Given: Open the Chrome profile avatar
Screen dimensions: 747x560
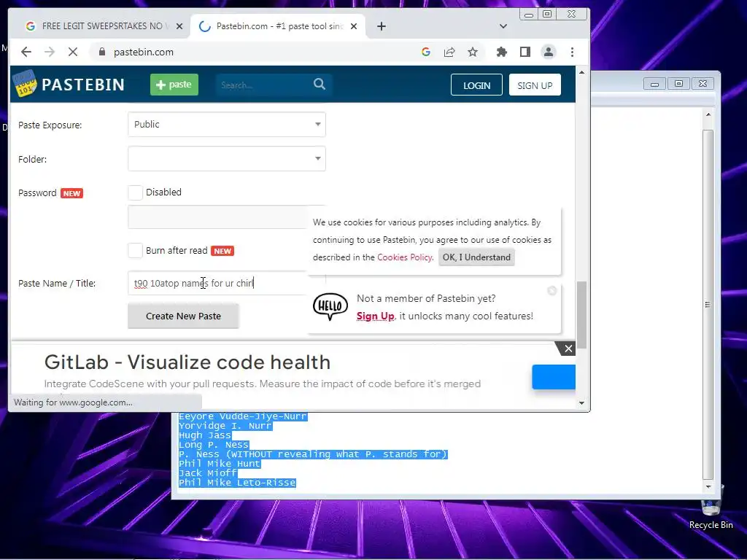Looking at the screenshot, I should pyautogui.click(x=549, y=52).
